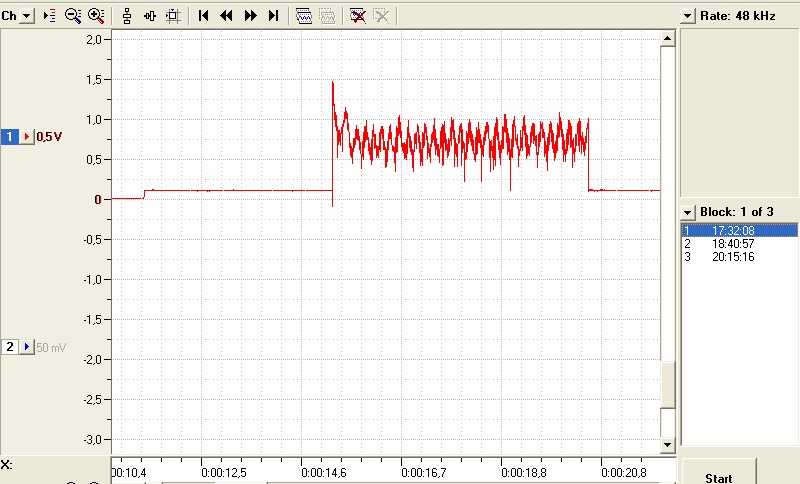The width and height of the screenshot is (800, 484).
Task: Click the 0,5V scale of channel 1
Action: 49,137
